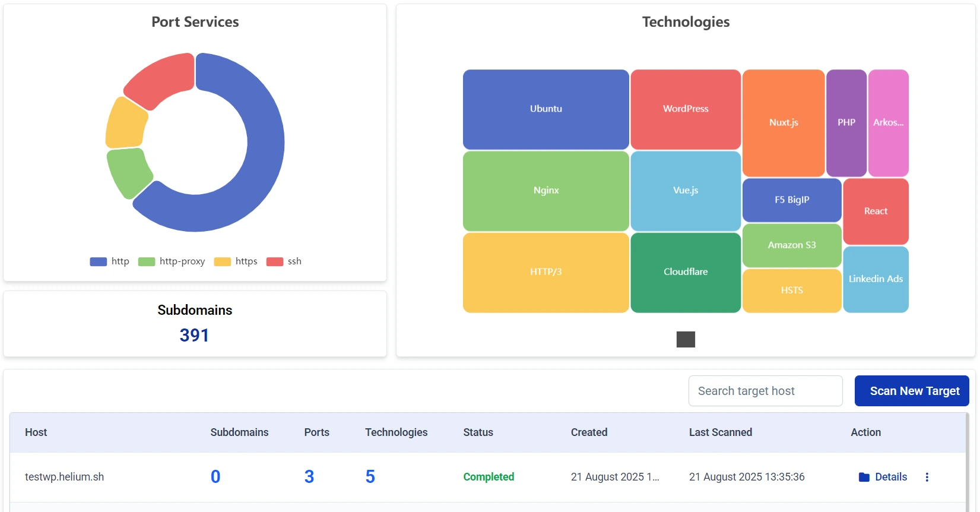The height and width of the screenshot is (512, 980).
Task: Open the three-dot actions menu for testwp.helium.sh
Action: [x=927, y=477]
